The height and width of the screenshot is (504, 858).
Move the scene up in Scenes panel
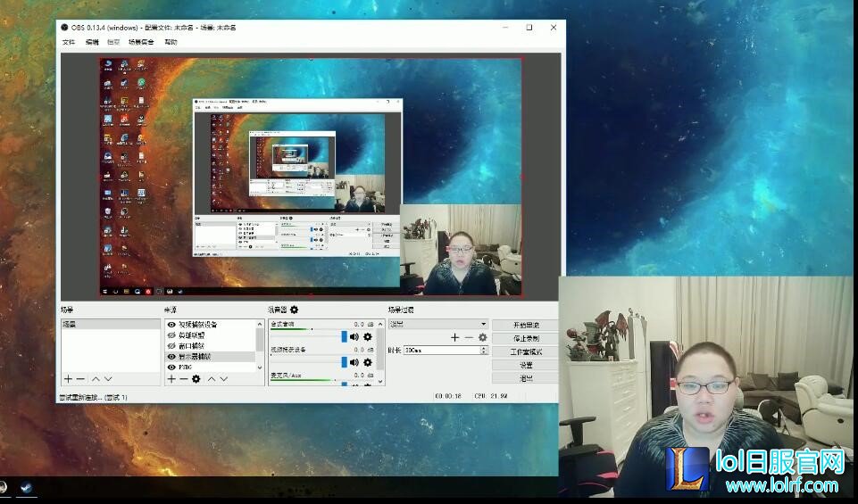pyautogui.click(x=96, y=379)
